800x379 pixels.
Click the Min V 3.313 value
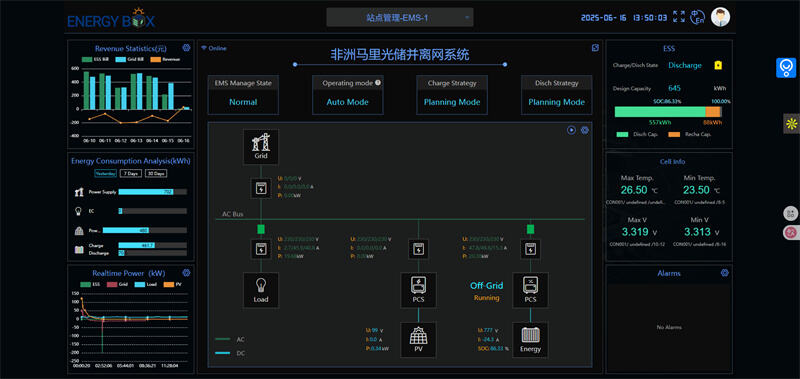pyautogui.click(x=697, y=232)
